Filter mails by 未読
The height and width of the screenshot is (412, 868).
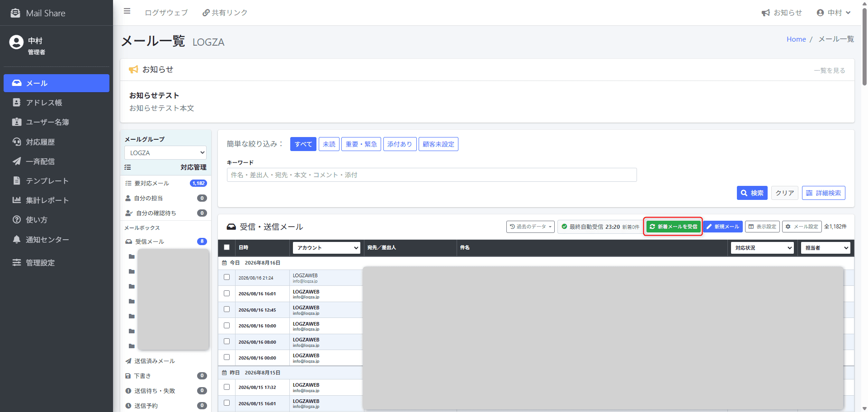pyautogui.click(x=329, y=144)
